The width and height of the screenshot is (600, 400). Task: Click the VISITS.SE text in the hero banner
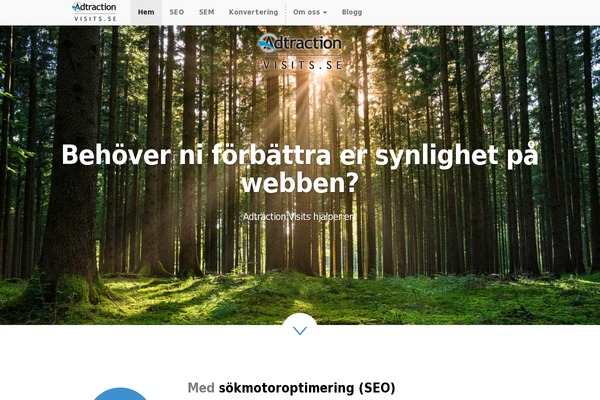(x=302, y=65)
